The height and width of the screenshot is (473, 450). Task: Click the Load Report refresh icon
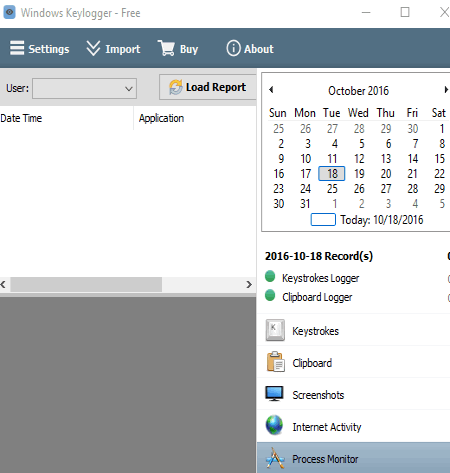click(176, 87)
